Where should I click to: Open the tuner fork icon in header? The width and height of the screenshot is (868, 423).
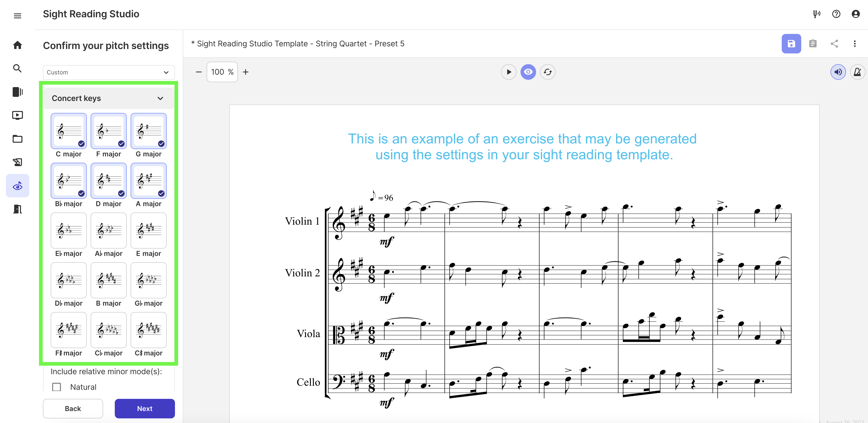(816, 14)
